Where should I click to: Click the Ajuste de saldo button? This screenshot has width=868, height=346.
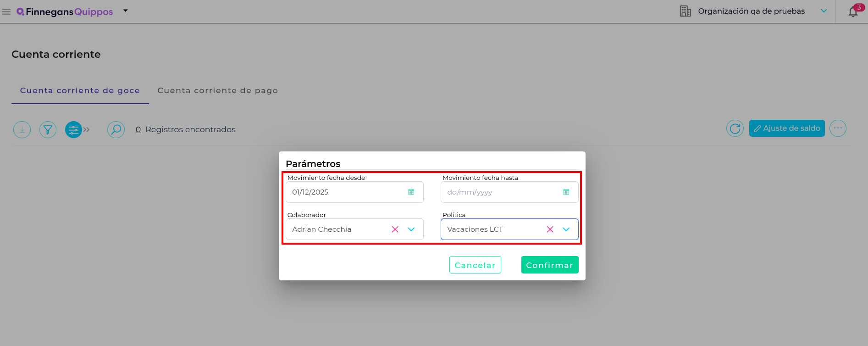pos(787,128)
